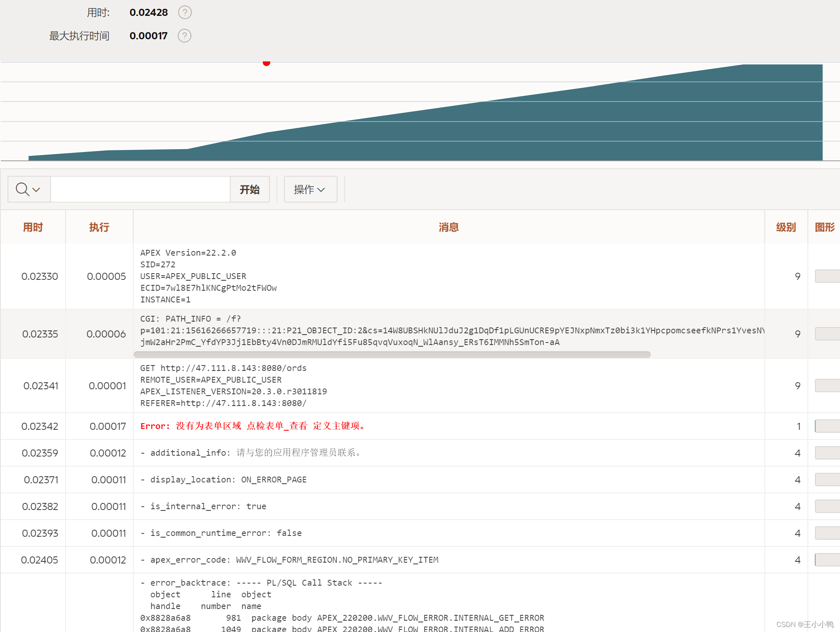Click is_common_runtime_error: false message
This screenshot has height=632, width=840.
[x=221, y=533]
